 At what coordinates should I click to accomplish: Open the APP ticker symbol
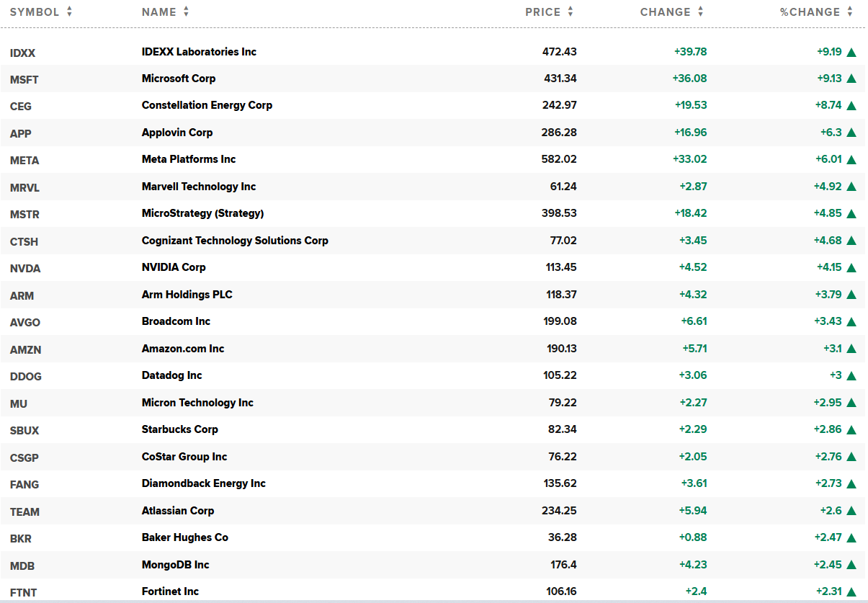click(21, 133)
